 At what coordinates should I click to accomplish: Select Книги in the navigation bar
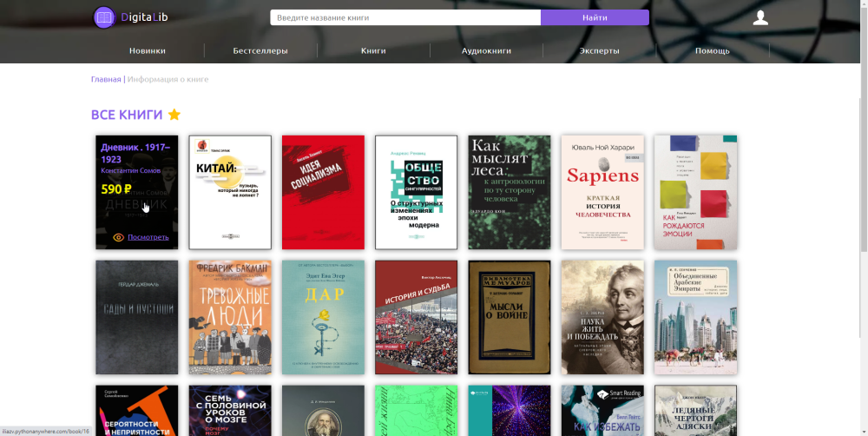[373, 50]
